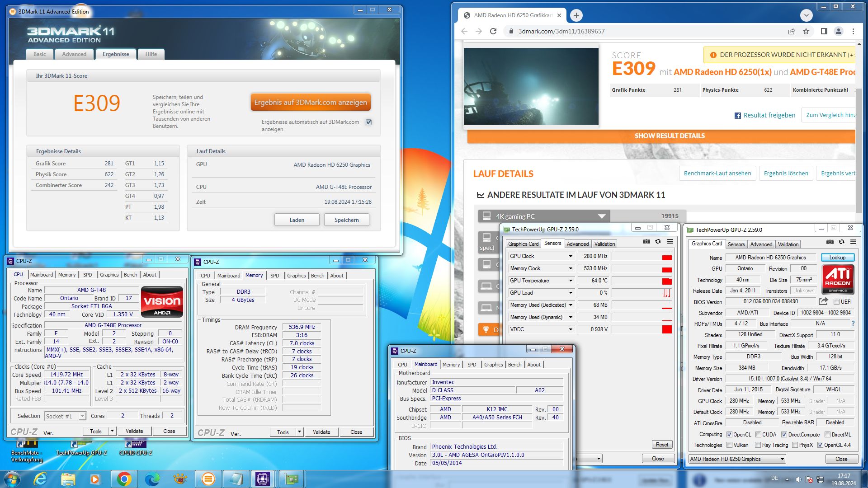Open the Chrome profile avatar
The image size is (868, 488).
839,31
